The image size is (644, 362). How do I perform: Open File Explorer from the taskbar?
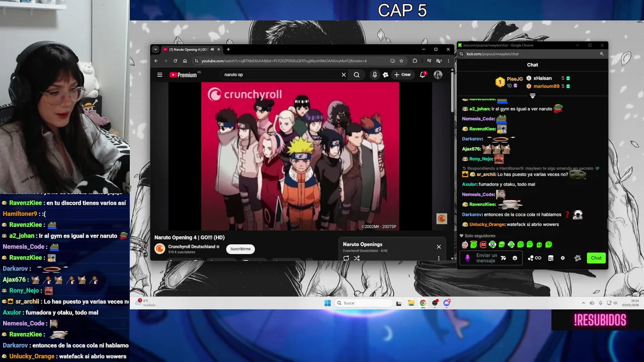[411, 303]
